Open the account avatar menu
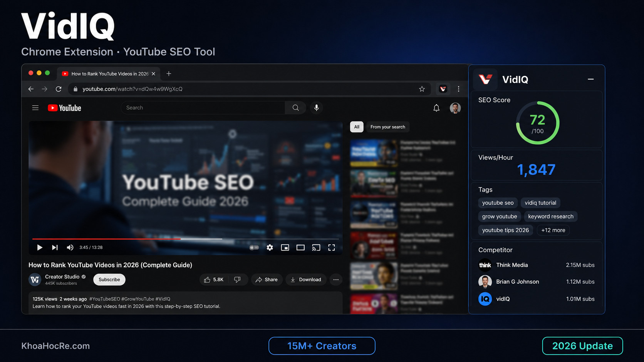644x362 pixels. (x=455, y=108)
